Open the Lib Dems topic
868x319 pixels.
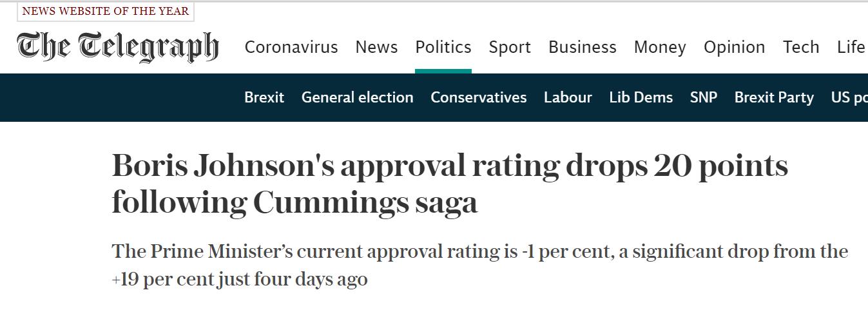[641, 97]
